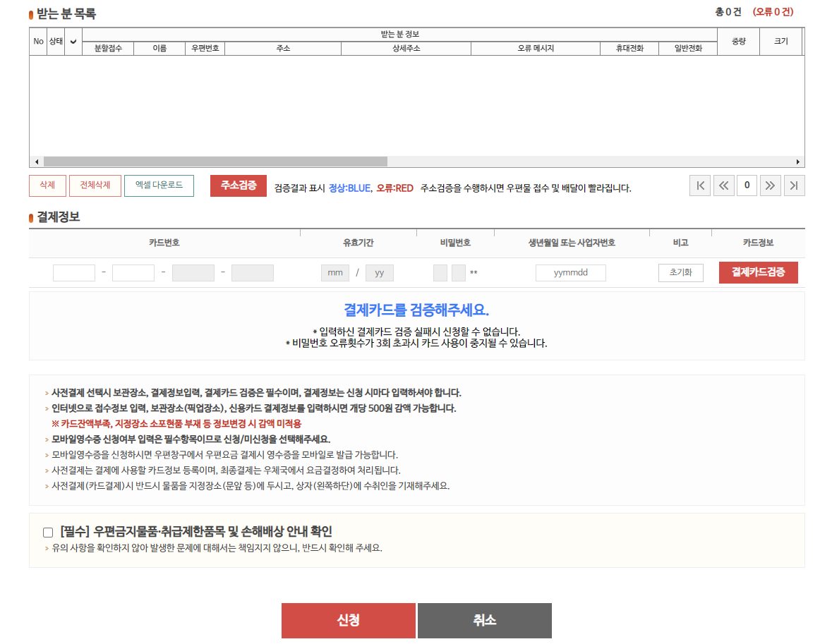The height and width of the screenshot is (644, 832).
Task: Jump to the last page
Action: point(794,186)
